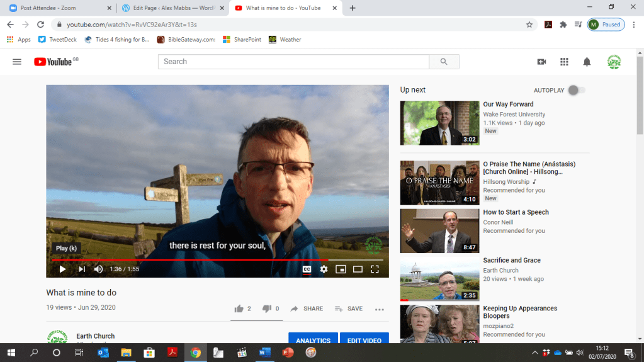Click the SHARE button
Screen dimensions: 644x362
307,308
